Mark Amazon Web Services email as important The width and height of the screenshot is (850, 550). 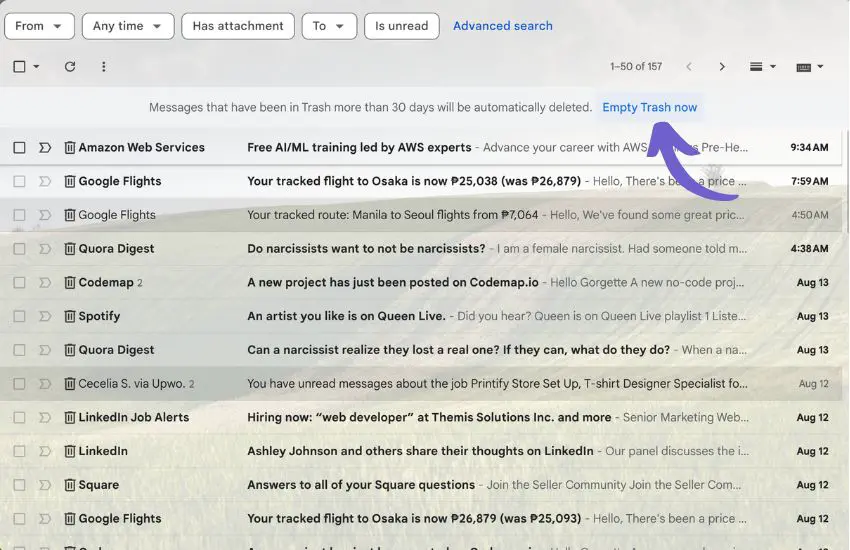pos(45,147)
